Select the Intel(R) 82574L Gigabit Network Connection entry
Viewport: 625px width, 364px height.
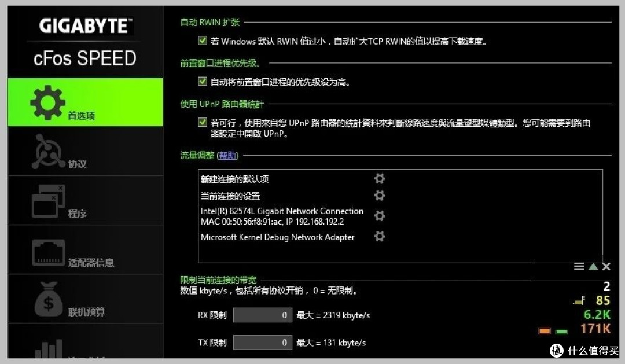click(x=282, y=211)
